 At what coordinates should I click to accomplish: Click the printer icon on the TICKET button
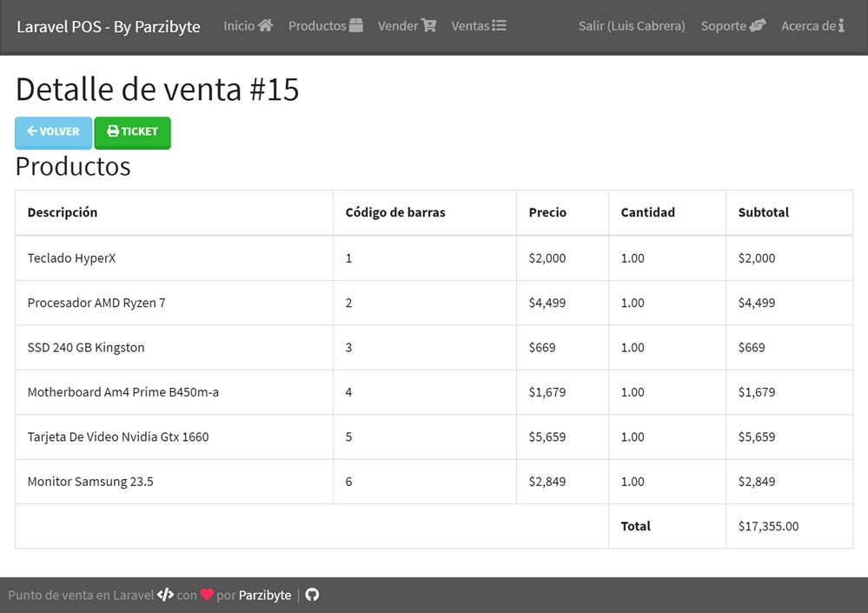(114, 131)
